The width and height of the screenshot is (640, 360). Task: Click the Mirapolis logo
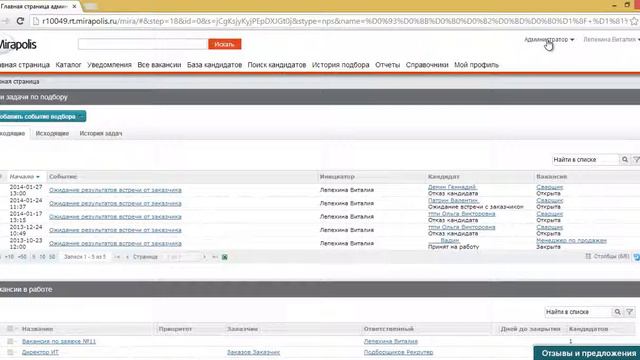coord(17,44)
